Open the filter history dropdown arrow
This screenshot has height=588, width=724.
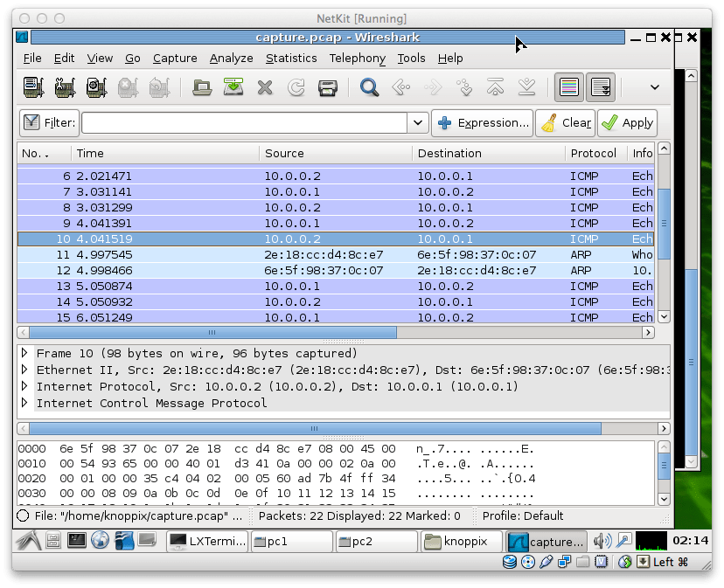coord(418,123)
